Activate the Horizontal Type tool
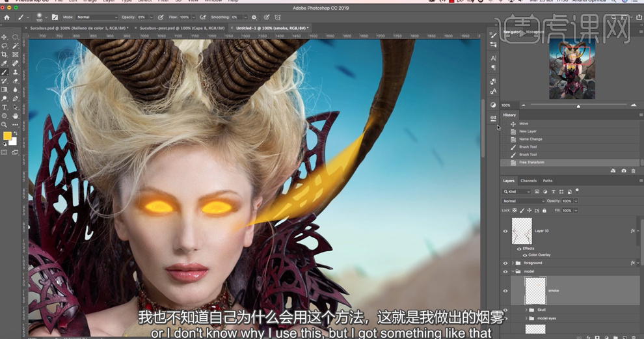This screenshot has width=644, height=339. [5, 107]
